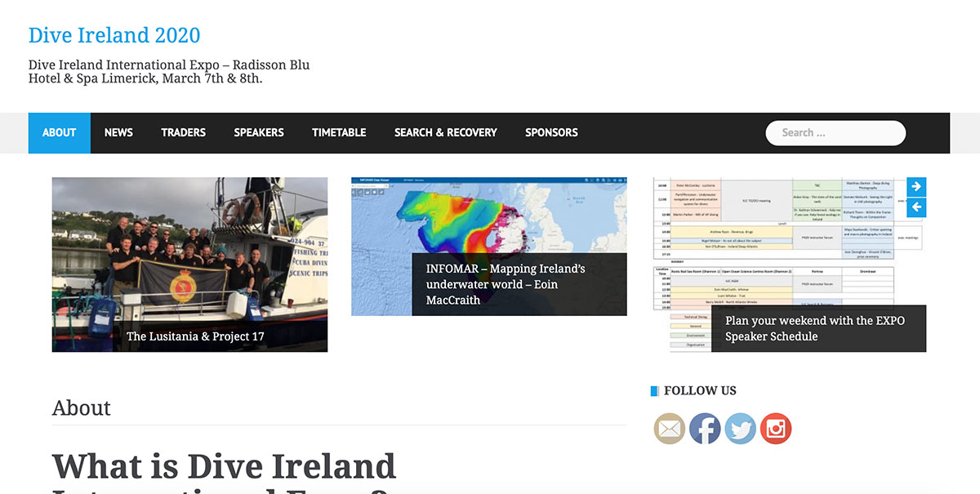Open the Facebook follow icon
The height and width of the screenshot is (494, 980).
point(705,429)
